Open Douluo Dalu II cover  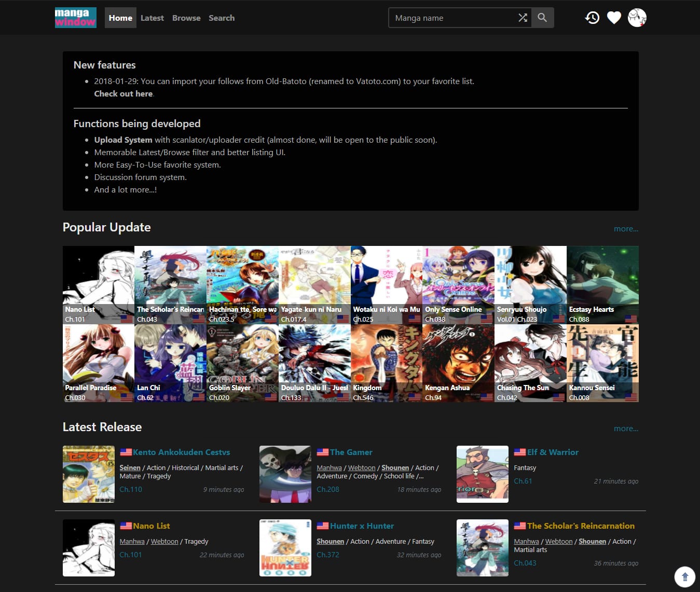[314, 363]
